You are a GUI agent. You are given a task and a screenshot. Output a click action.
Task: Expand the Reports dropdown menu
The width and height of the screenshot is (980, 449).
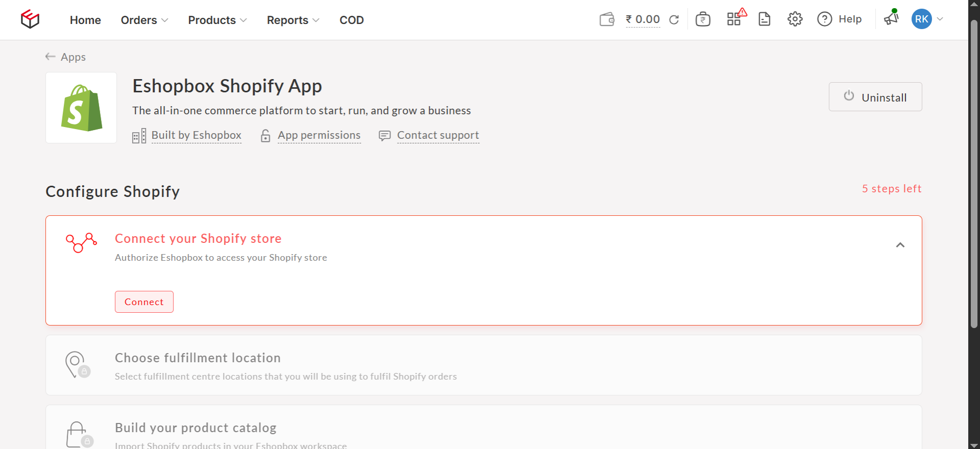[x=292, y=20]
